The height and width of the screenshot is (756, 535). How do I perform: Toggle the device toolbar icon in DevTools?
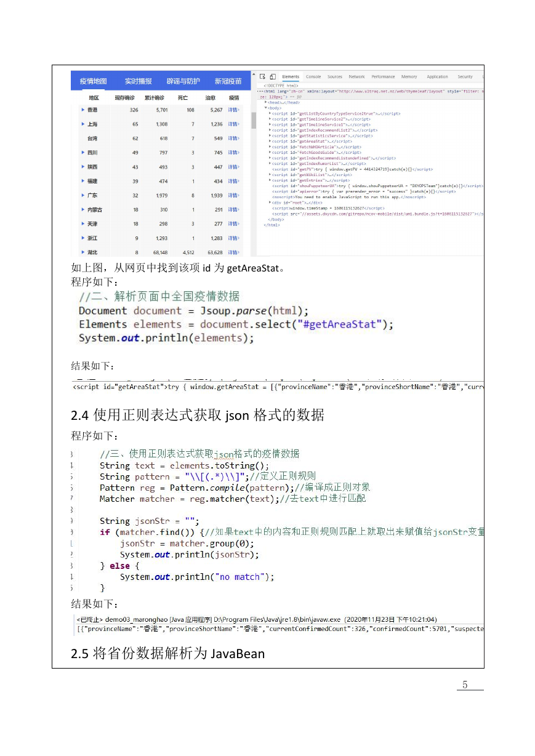(272, 77)
